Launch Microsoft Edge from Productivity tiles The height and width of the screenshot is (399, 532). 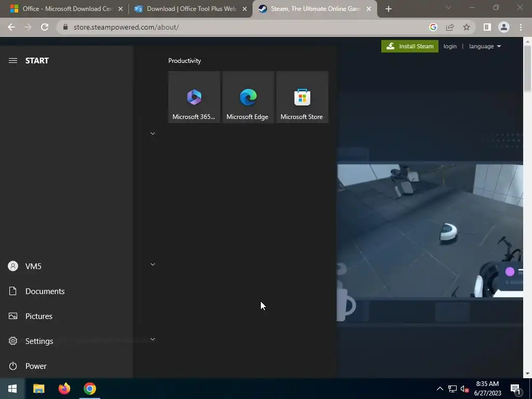click(248, 97)
